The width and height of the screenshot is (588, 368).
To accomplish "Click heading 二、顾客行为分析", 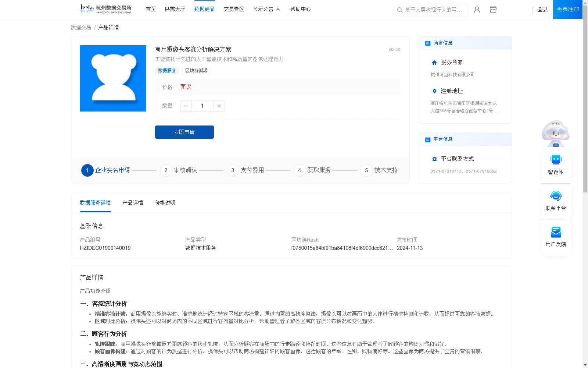I will [104, 334].
